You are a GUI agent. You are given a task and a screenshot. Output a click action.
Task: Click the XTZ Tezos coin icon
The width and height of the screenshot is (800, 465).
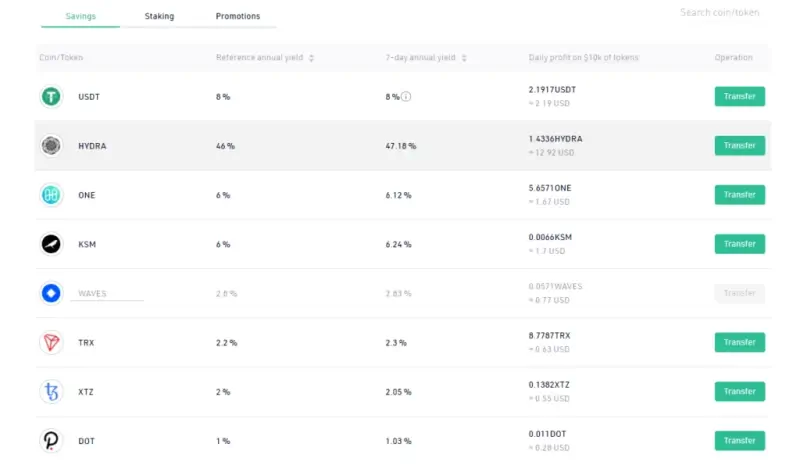click(51, 392)
